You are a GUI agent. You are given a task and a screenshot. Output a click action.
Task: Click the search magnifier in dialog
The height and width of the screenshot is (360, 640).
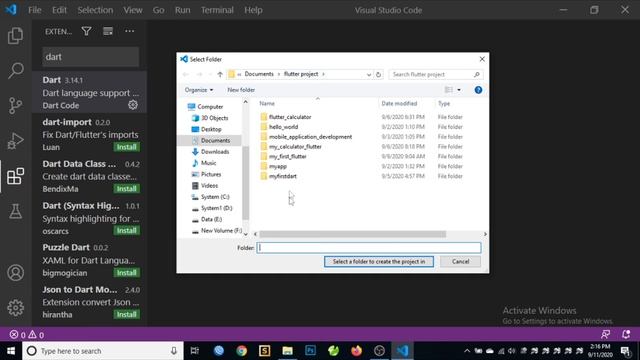point(476,74)
